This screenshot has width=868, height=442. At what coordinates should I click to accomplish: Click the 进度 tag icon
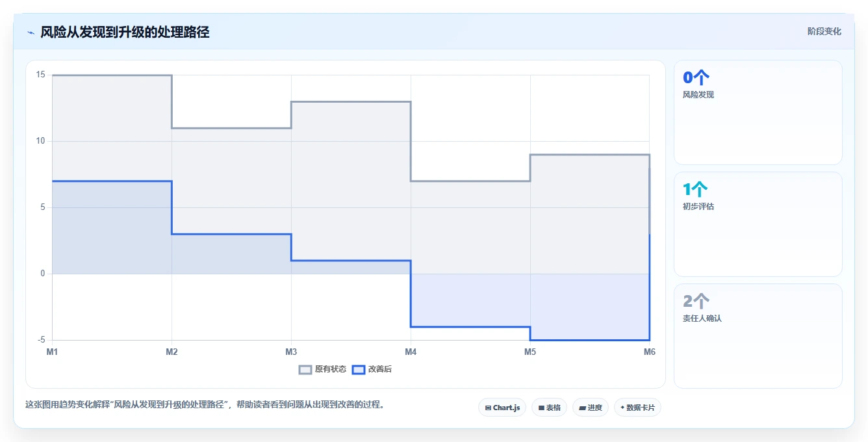(582, 408)
